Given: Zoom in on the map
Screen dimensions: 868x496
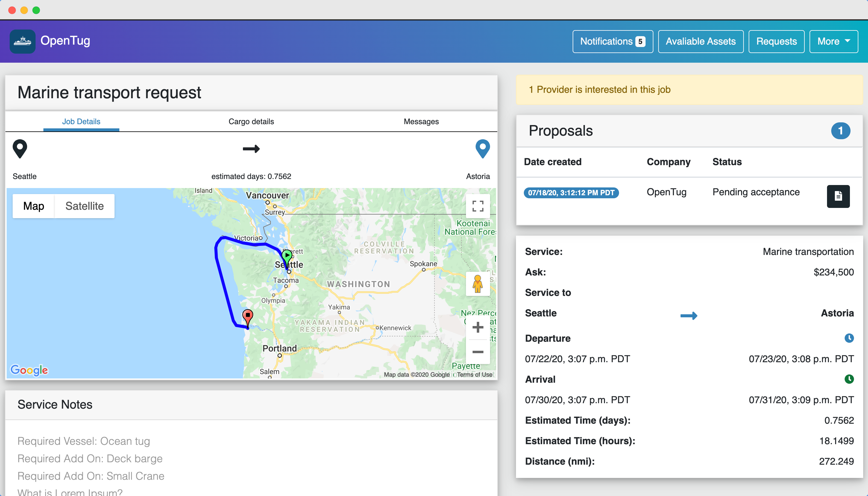Looking at the screenshot, I should pos(478,327).
